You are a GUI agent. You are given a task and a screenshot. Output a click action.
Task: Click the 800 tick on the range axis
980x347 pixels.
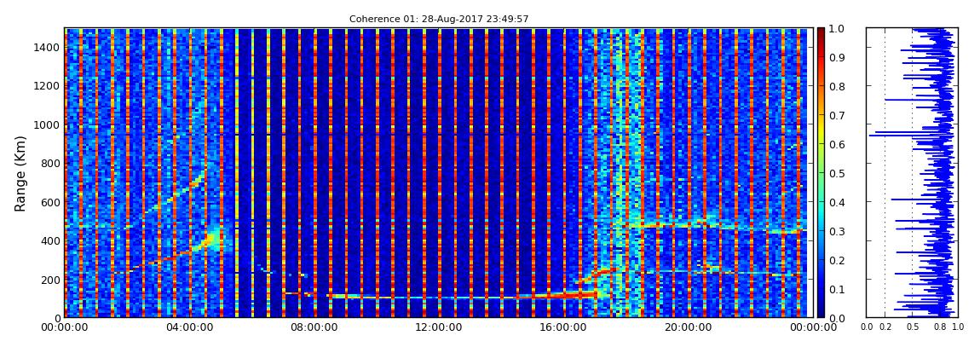click(51, 163)
